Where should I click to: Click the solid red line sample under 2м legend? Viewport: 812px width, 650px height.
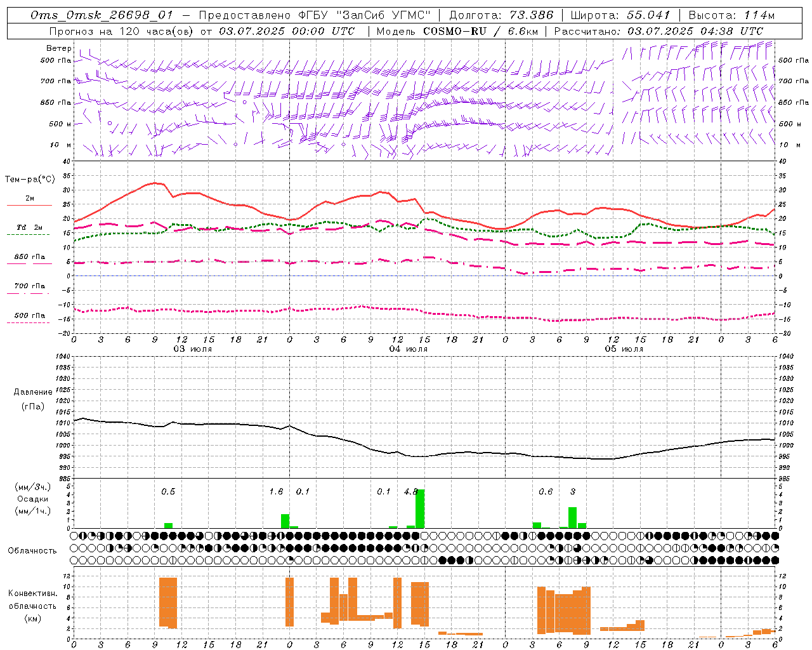(29, 205)
